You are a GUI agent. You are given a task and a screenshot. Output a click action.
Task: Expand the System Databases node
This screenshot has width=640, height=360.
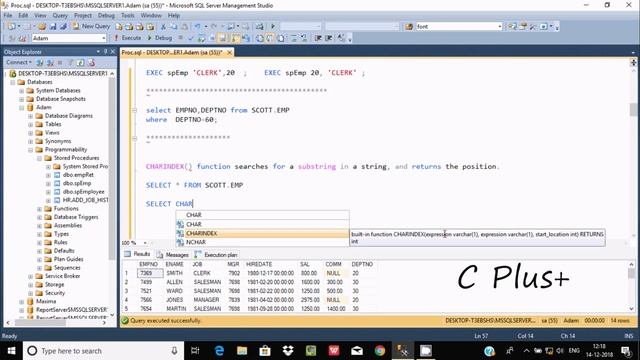coord(22,91)
